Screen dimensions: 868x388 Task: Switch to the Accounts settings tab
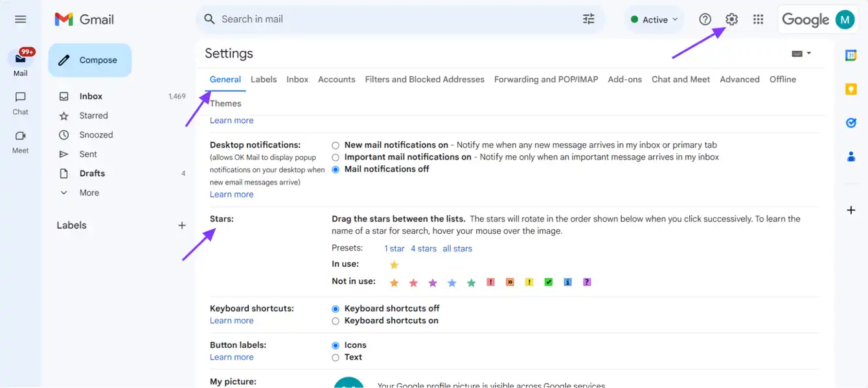click(336, 79)
